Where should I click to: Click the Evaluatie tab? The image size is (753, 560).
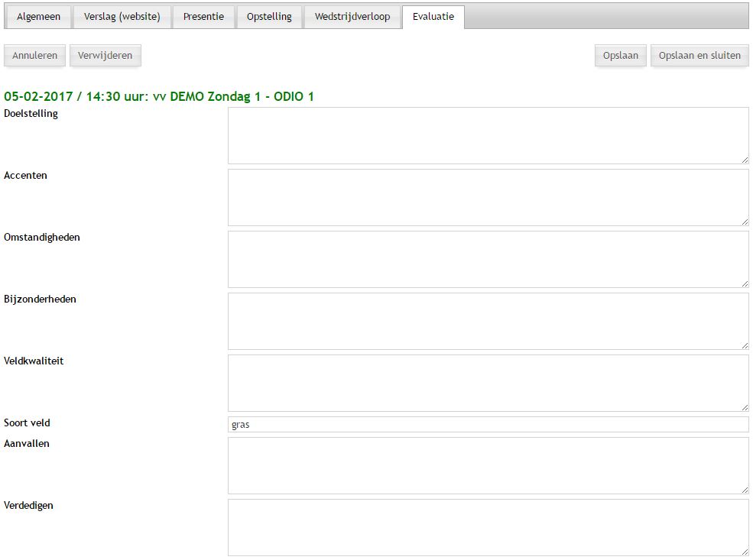coord(433,17)
